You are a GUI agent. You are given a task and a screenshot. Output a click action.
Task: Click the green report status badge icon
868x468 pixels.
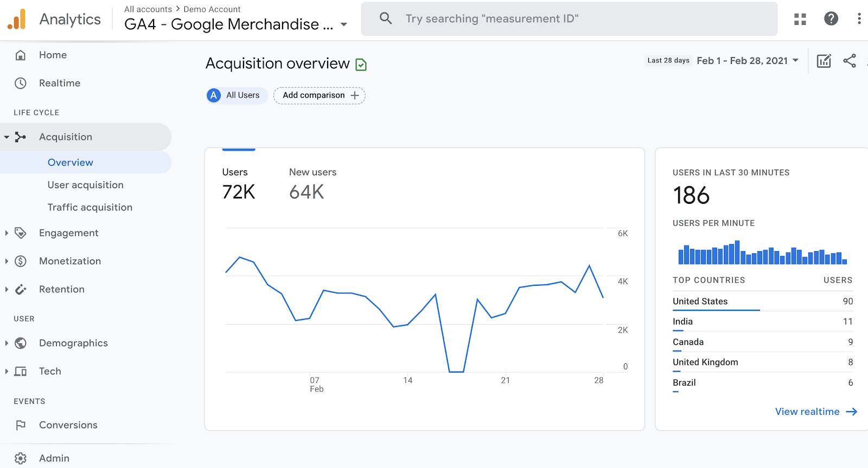pyautogui.click(x=361, y=65)
